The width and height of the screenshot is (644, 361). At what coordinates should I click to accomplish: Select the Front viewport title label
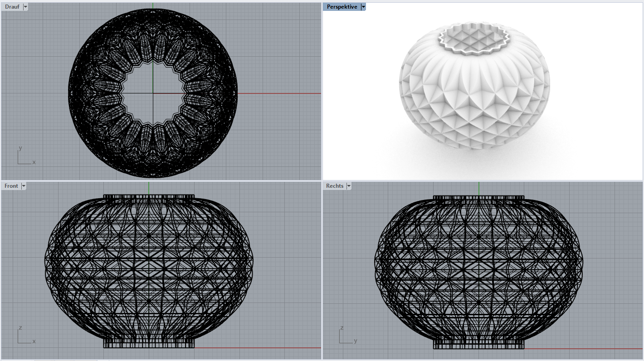[11, 186]
